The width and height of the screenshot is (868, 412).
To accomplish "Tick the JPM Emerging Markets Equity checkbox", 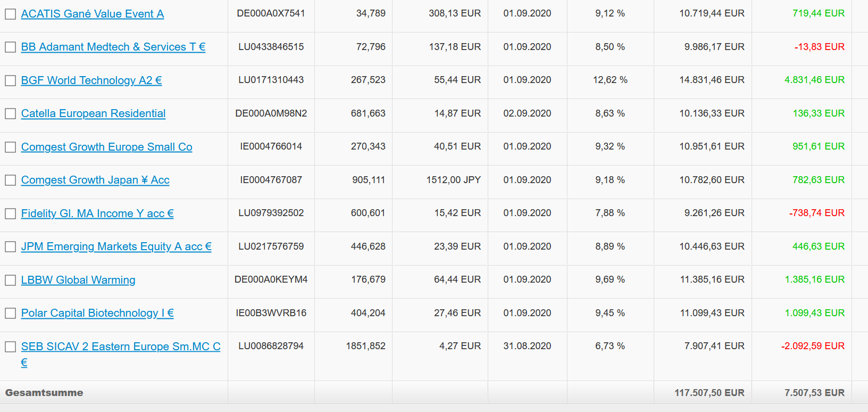I will [10, 247].
